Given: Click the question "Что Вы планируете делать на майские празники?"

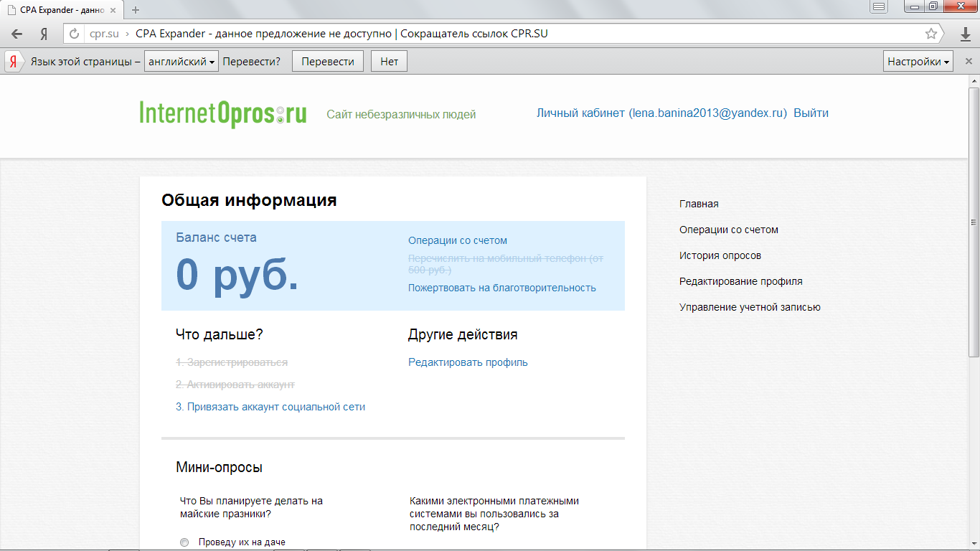Looking at the screenshot, I should (251, 508).
